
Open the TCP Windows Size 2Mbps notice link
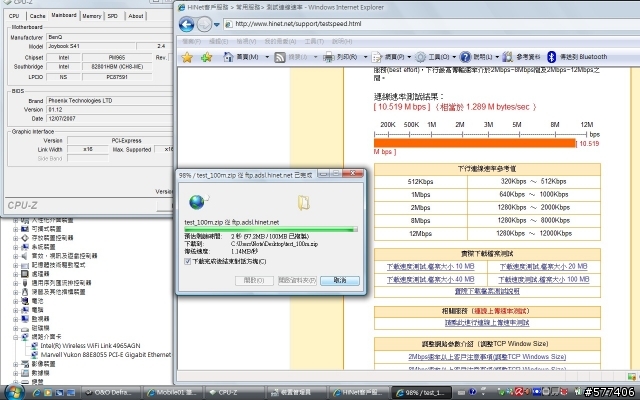(487, 357)
